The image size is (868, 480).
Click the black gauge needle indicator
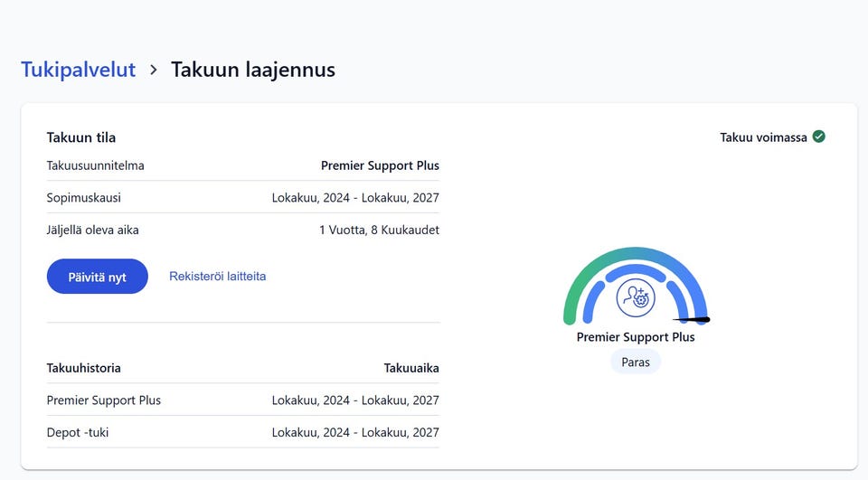693,319
